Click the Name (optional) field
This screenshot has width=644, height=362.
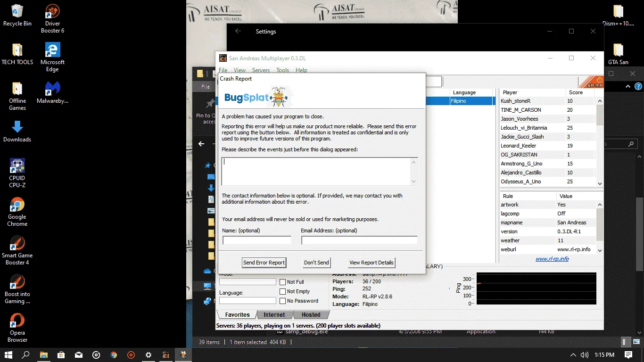click(257, 240)
